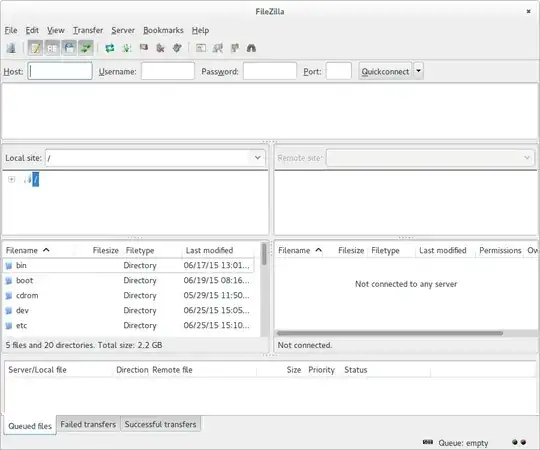
Task: Click the dev folder icon
Action: (x=9, y=311)
